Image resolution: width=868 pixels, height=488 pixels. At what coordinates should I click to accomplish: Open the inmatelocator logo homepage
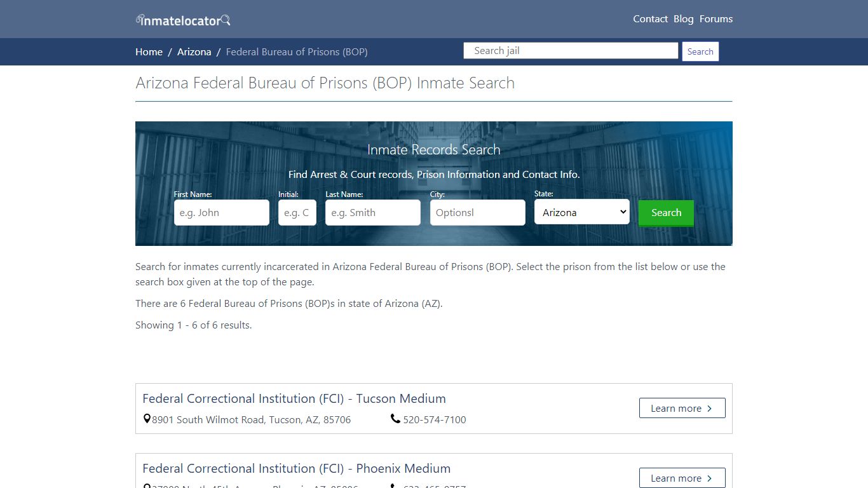click(x=183, y=20)
